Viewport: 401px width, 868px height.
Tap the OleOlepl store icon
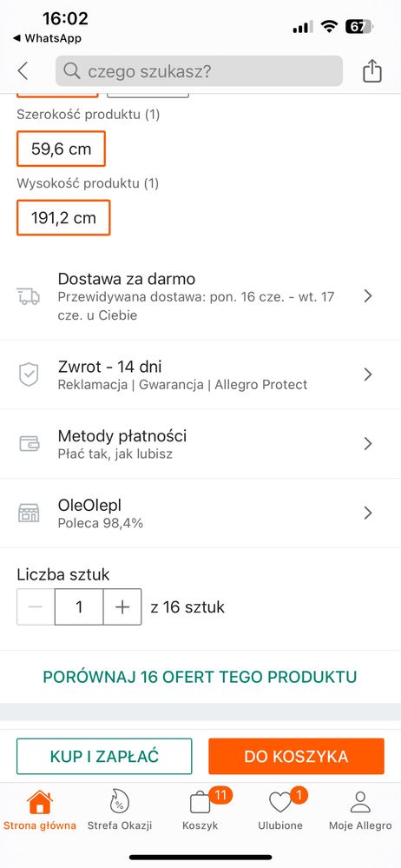(29, 514)
